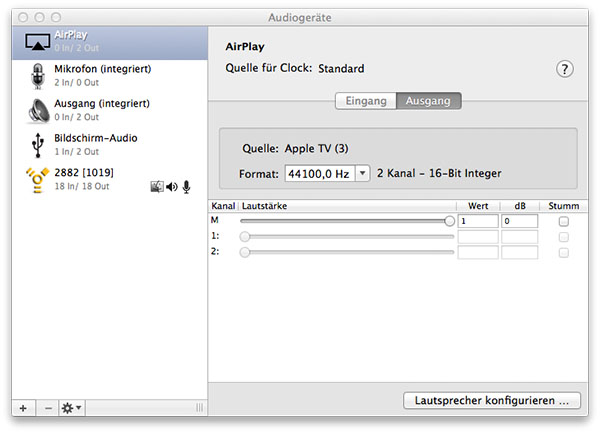This screenshot has width=600, height=433.
Task: Remove device using the minus button
Action: (46, 407)
